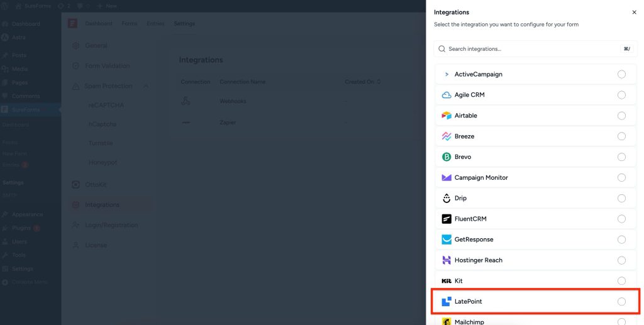Open Turnstile spam protection settings
The image size is (644, 325).
(101, 143)
